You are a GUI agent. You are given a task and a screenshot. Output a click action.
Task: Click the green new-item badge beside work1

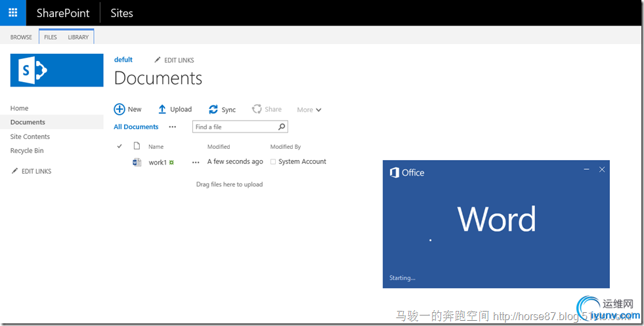pyautogui.click(x=172, y=162)
